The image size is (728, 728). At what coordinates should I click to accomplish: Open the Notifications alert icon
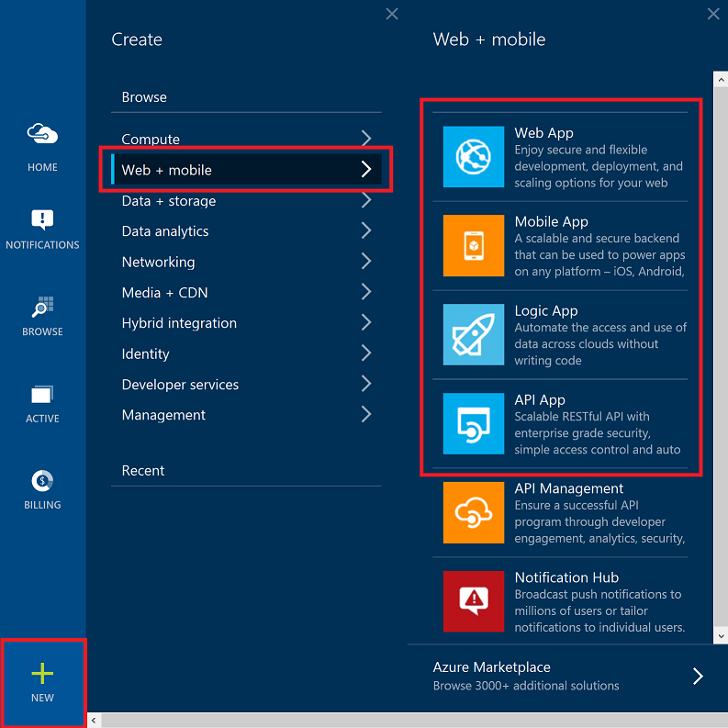(x=42, y=219)
